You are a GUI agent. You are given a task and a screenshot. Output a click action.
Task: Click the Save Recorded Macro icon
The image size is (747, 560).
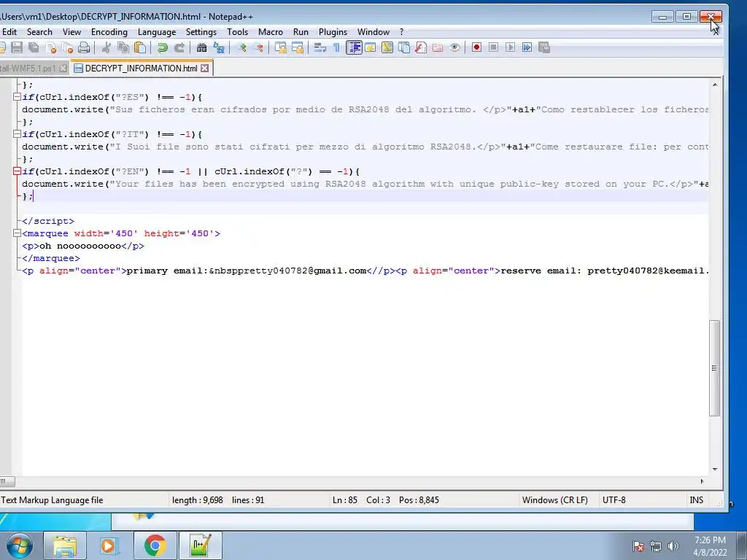(x=543, y=47)
